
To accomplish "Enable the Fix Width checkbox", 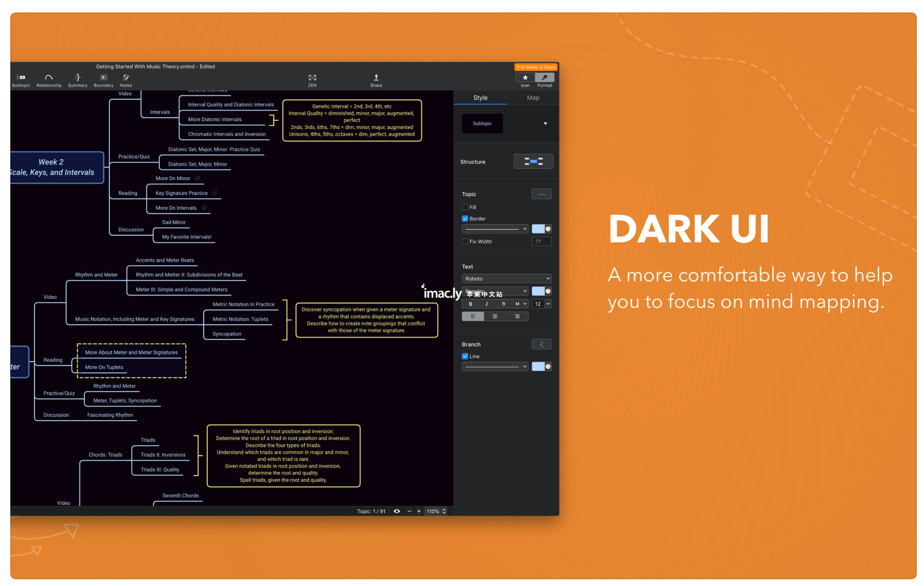I will coord(465,241).
